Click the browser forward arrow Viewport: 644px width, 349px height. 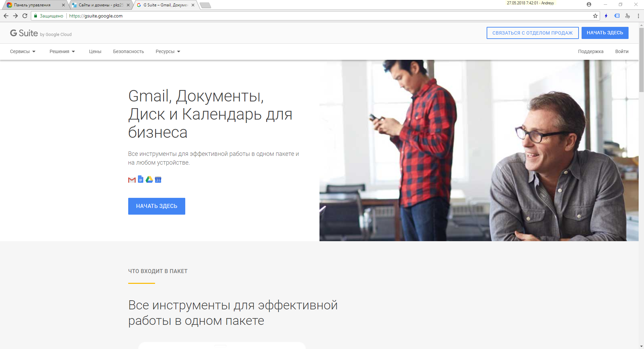(x=15, y=16)
